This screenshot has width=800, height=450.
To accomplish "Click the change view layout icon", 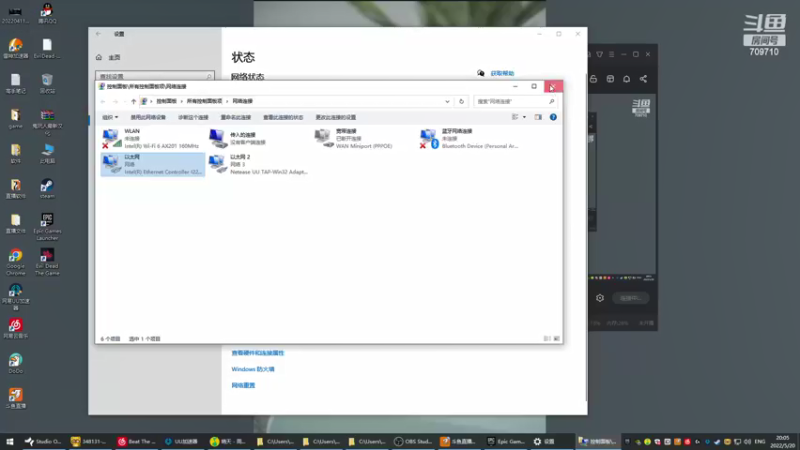I will coord(515,117).
